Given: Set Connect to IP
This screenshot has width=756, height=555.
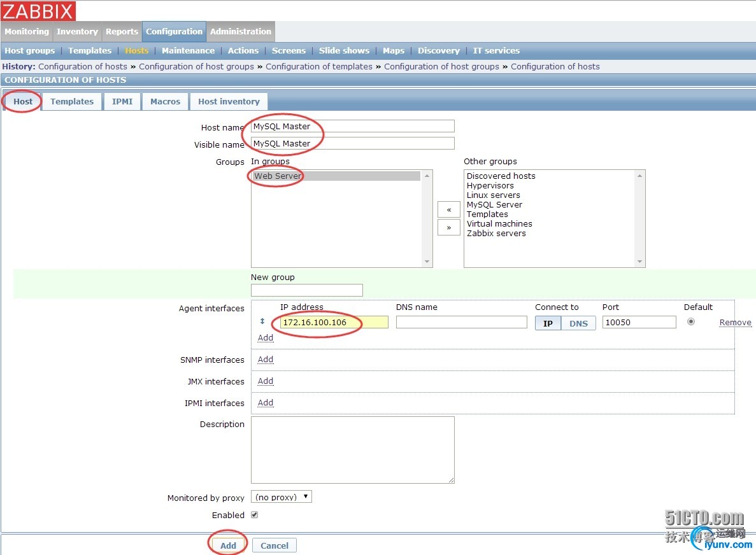Looking at the screenshot, I should (548, 323).
